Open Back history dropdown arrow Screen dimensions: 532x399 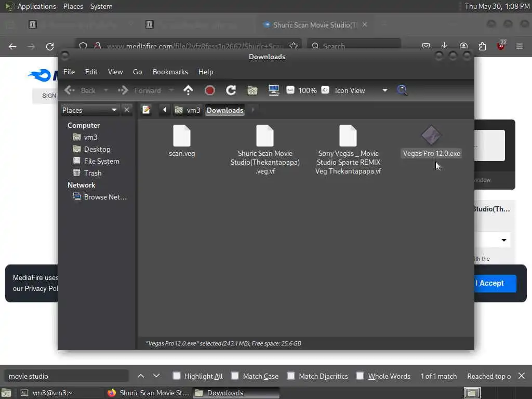click(x=106, y=90)
